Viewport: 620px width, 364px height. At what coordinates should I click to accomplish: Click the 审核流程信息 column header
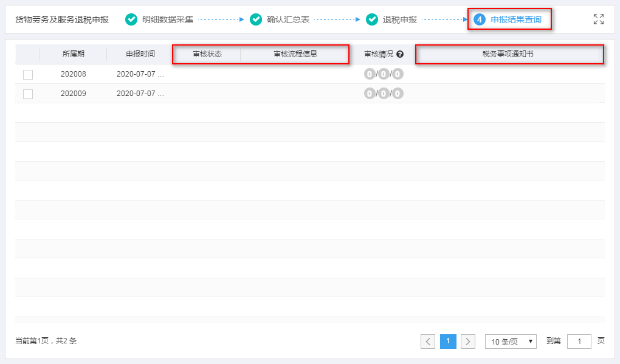[x=295, y=53]
